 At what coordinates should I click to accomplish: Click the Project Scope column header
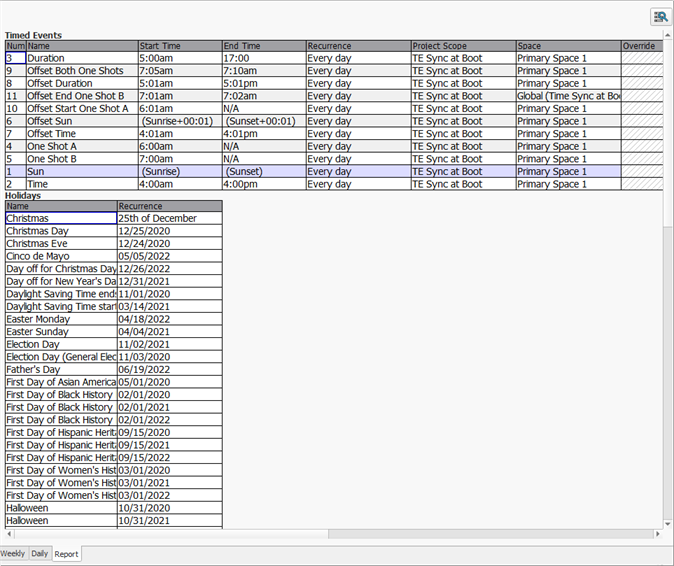[x=462, y=46]
